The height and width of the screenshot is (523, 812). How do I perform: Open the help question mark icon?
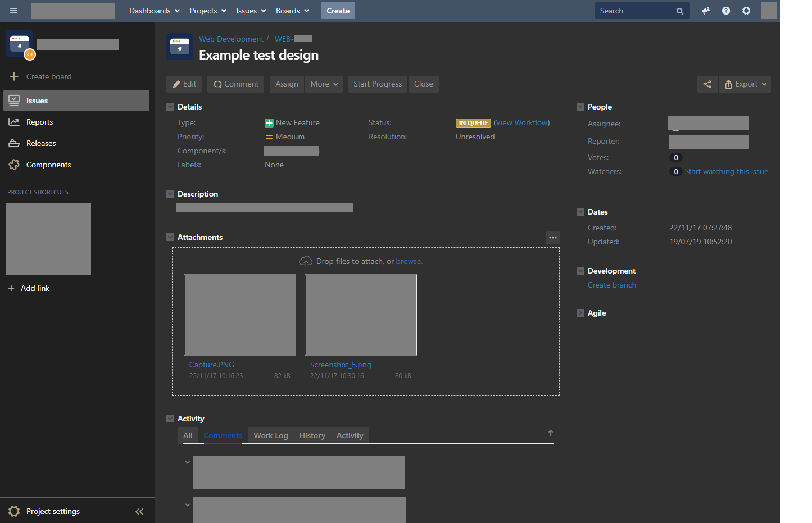[726, 11]
